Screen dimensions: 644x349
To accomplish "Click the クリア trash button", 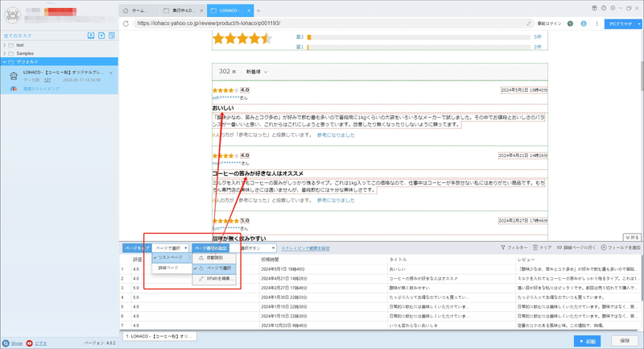I will (x=542, y=247).
